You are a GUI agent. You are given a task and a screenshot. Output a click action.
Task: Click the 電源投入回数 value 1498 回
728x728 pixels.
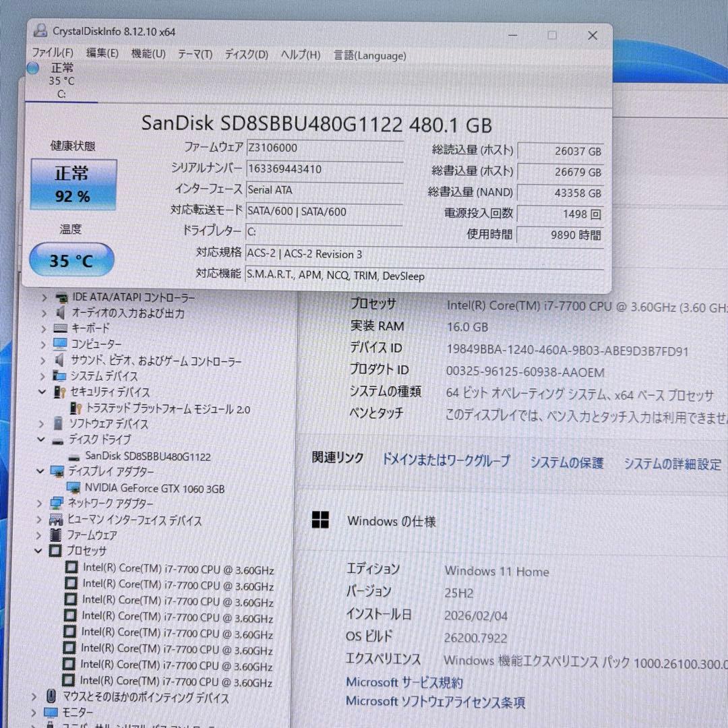pyautogui.click(x=560, y=214)
